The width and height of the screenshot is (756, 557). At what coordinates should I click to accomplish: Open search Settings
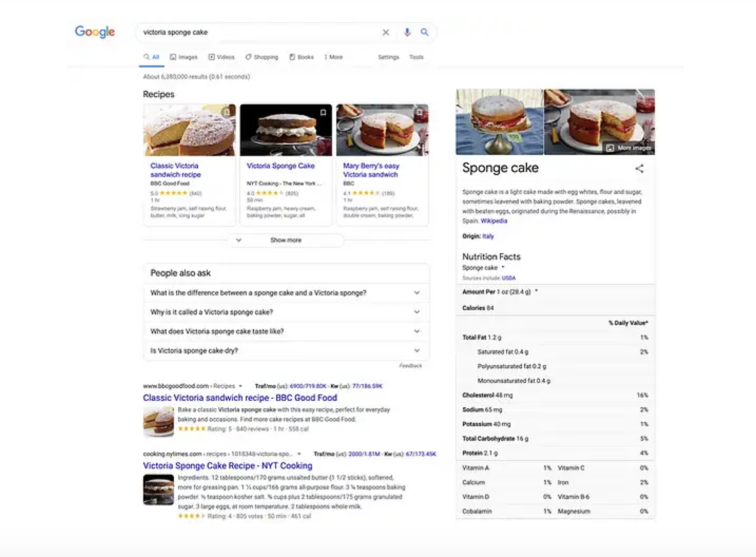388,57
